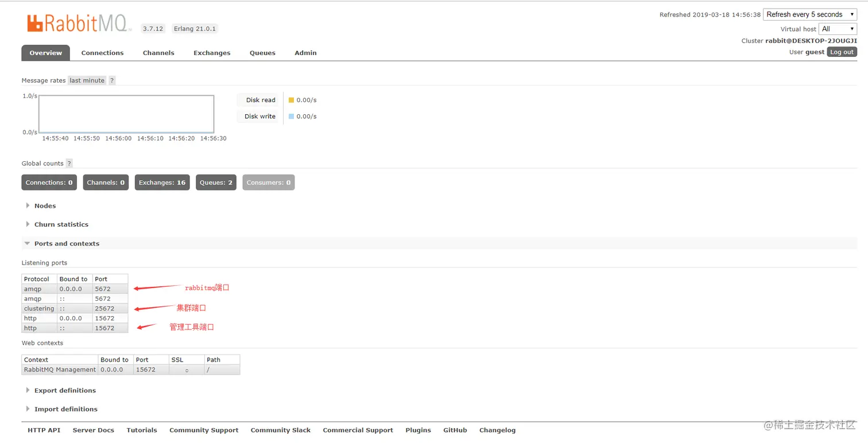Click the Exchanges: 16 count badge
The width and height of the screenshot is (868, 443).
point(162,182)
